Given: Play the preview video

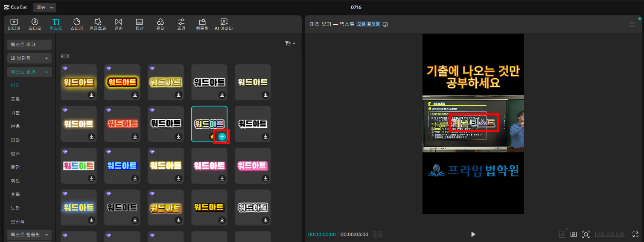Looking at the screenshot, I should (x=473, y=234).
